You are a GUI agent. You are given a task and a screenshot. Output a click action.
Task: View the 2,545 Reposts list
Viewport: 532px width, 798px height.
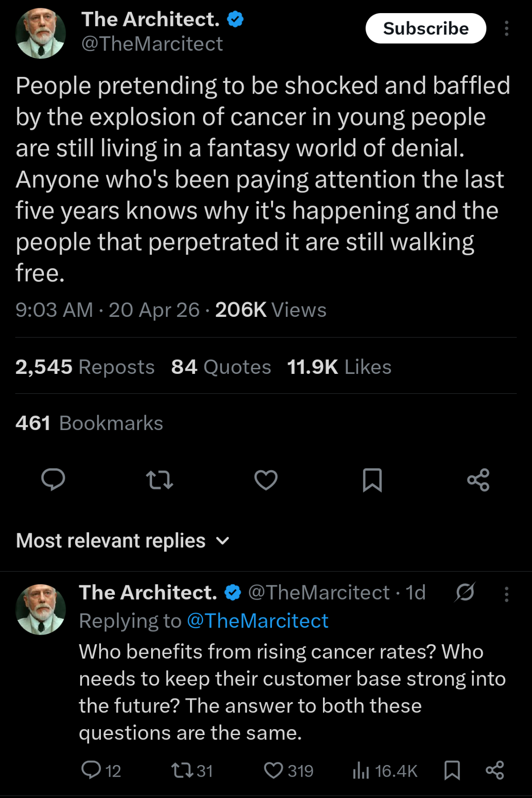pyautogui.click(x=85, y=367)
